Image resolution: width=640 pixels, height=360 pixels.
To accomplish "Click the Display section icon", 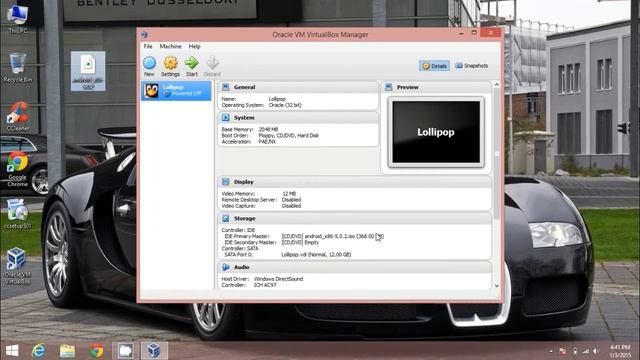I will 225,182.
